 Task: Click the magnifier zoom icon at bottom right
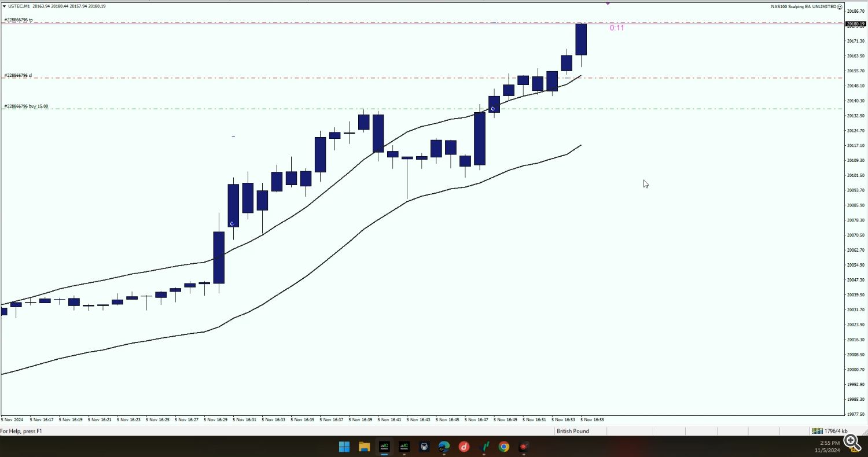851,441
